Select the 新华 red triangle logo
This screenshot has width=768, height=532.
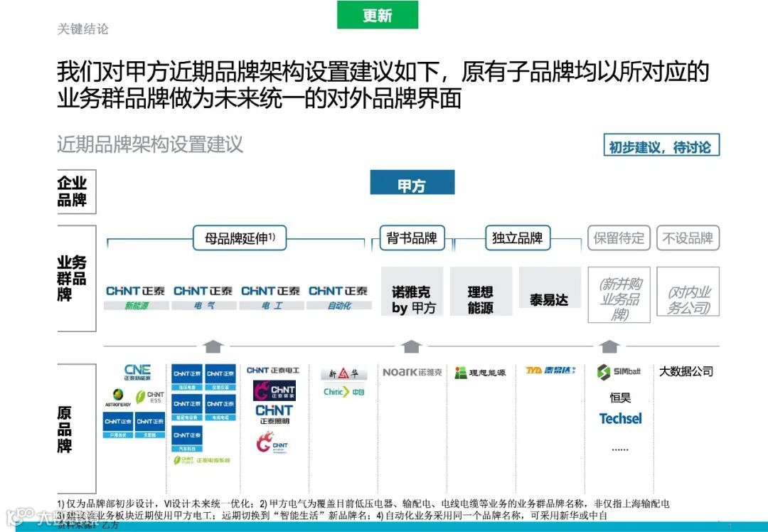[344, 374]
